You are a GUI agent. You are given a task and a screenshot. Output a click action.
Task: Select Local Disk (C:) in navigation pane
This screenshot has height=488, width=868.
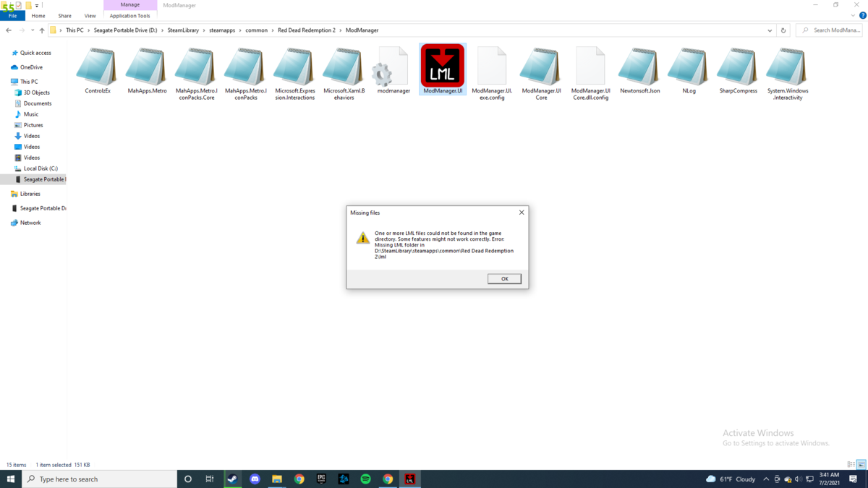click(41, 168)
